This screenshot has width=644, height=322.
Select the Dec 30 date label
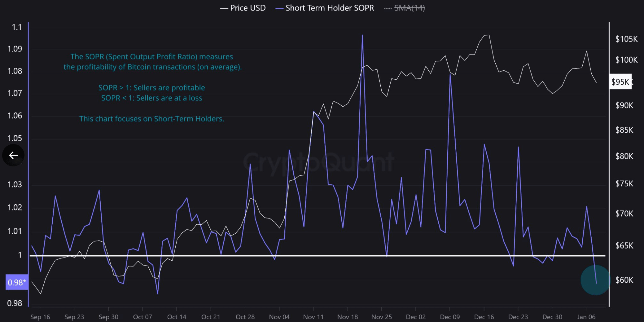tap(552, 317)
